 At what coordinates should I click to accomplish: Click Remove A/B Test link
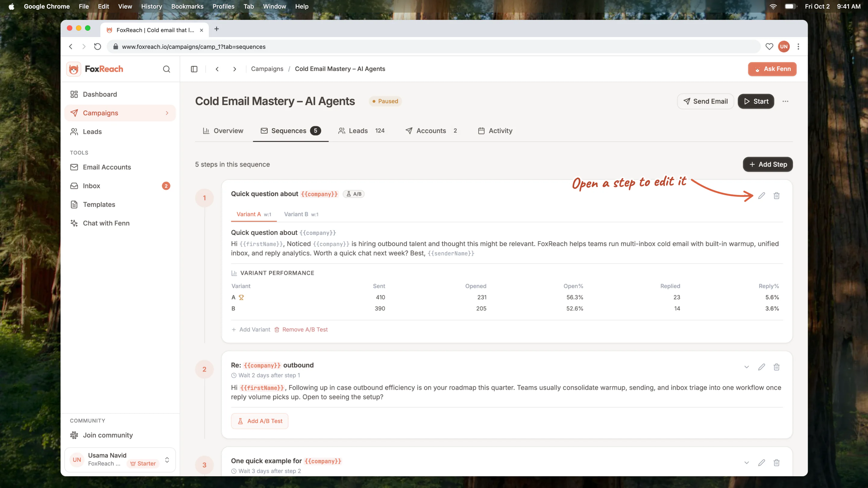point(301,330)
